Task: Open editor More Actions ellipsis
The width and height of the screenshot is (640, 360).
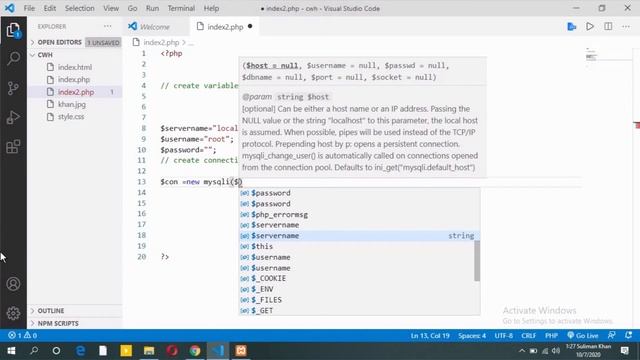Action: [x=626, y=27]
